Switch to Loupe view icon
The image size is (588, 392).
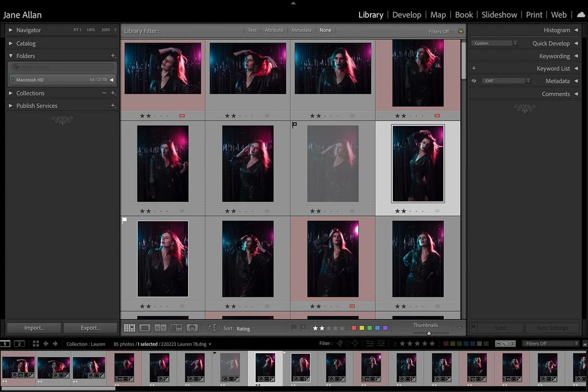coord(145,328)
